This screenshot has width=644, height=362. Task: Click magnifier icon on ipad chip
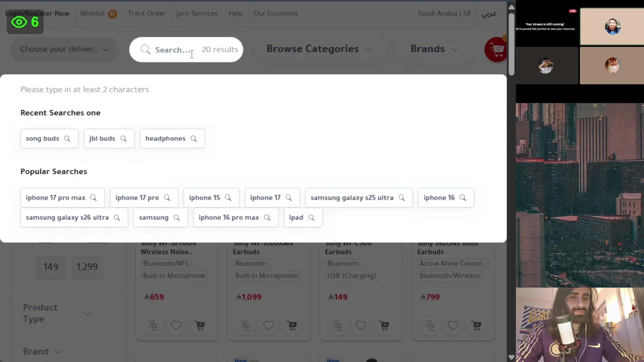click(311, 217)
